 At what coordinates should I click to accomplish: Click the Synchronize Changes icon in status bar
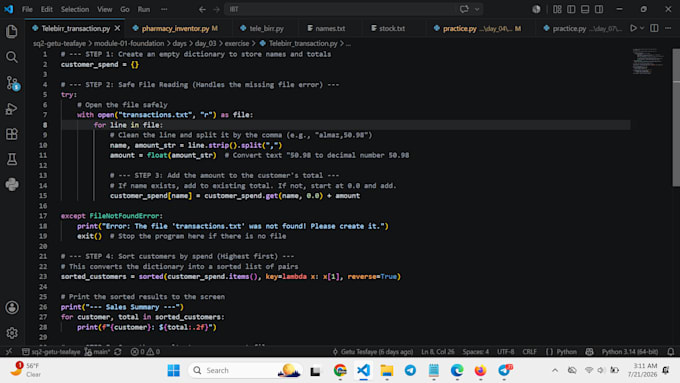pyautogui.click(x=118, y=352)
